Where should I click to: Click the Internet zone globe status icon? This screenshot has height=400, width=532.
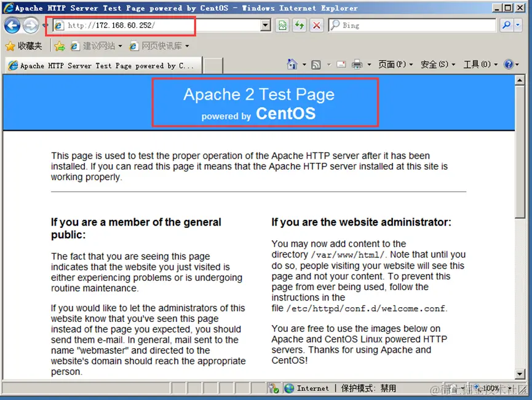289,388
